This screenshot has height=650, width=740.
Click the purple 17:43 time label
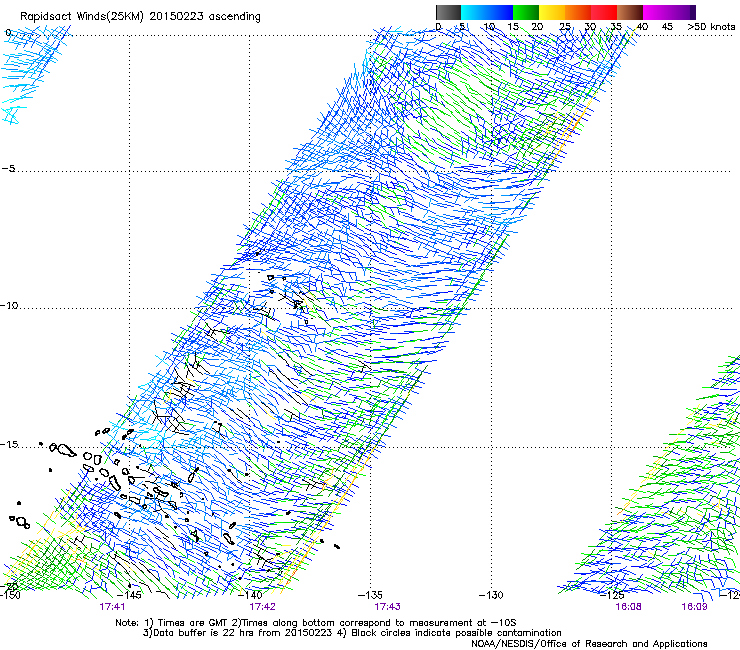coord(387,607)
